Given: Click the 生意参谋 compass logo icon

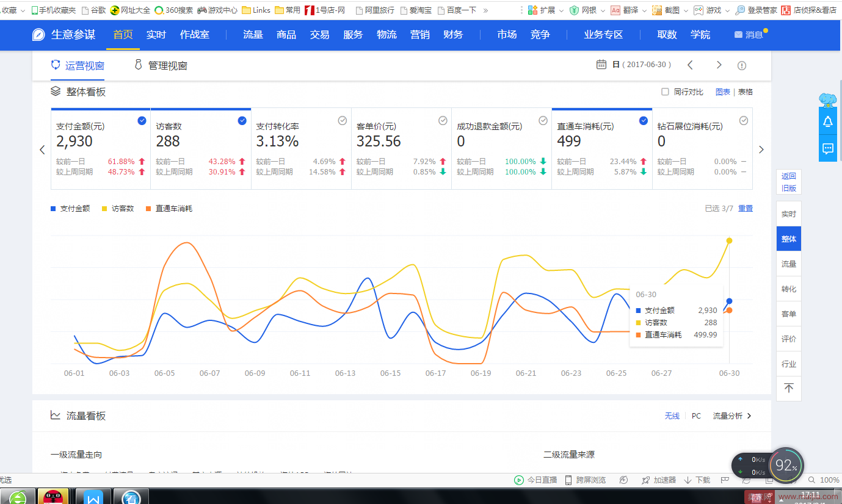Looking at the screenshot, I should point(39,35).
